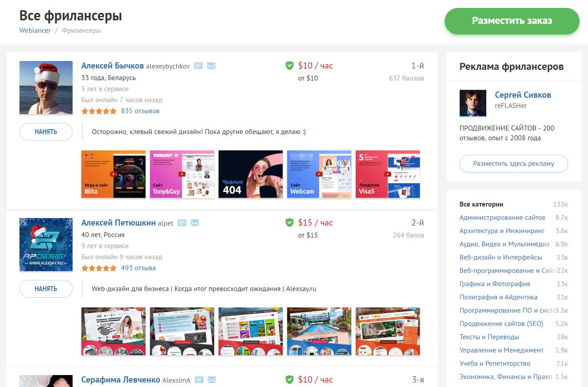
Task: Open the resume card icon next to AlexsimA
Action: pyautogui.click(x=199, y=380)
